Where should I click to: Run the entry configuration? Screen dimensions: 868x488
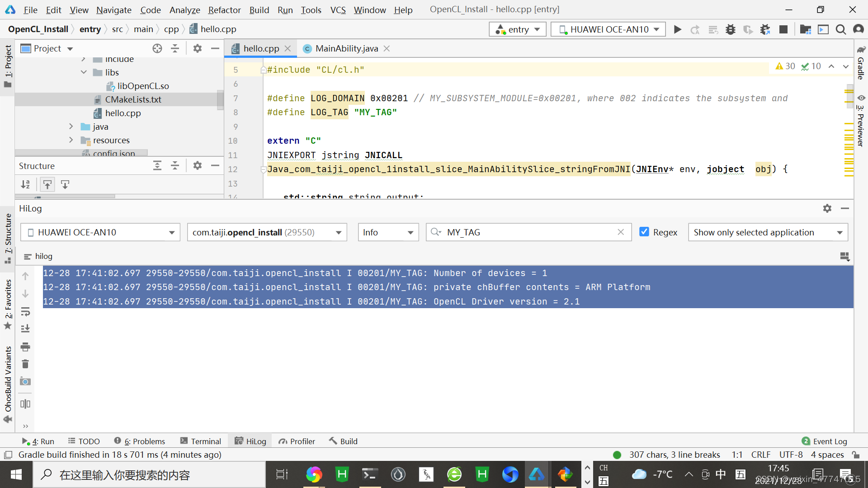pyautogui.click(x=677, y=29)
